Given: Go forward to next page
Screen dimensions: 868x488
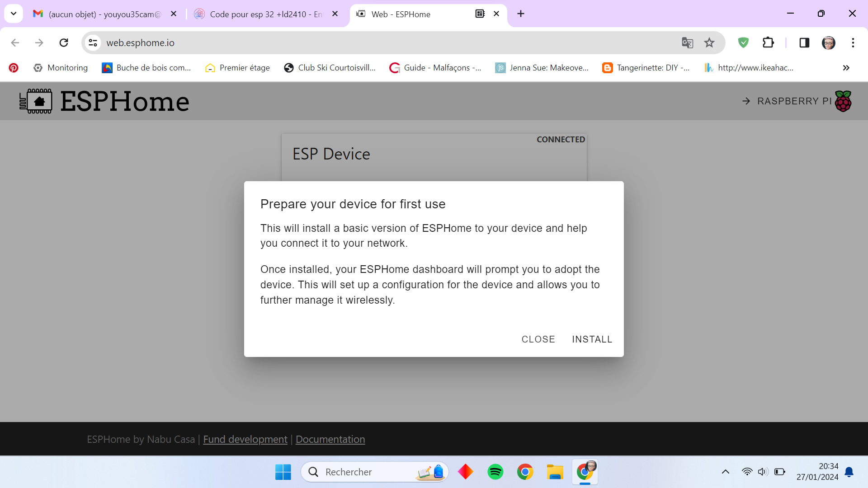Looking at the screenshot, I should point(39,42).
